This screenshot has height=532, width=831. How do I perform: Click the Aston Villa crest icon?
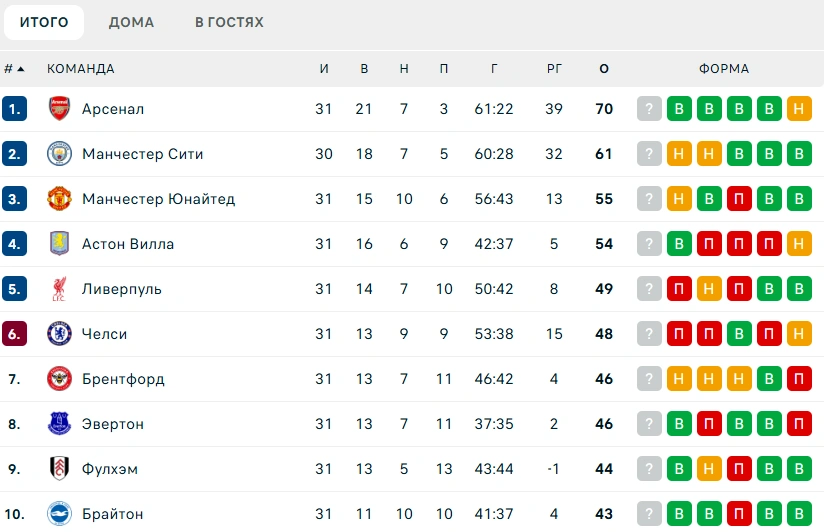point(60,244)
